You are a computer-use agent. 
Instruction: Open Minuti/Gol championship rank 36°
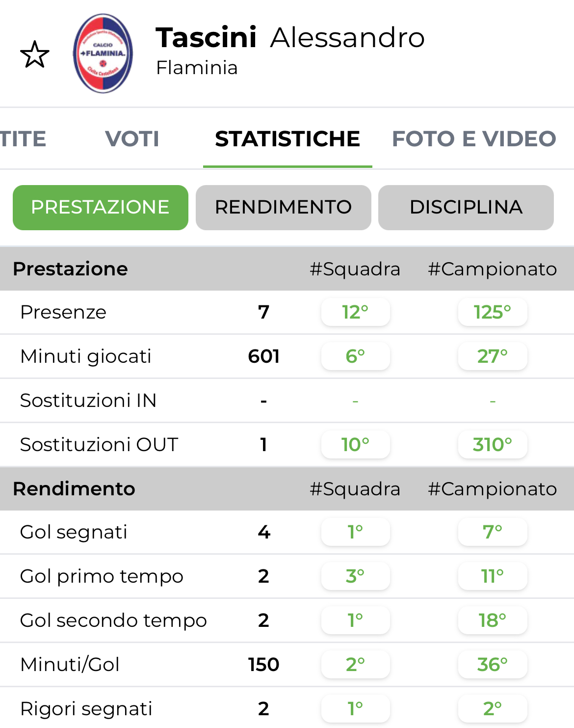coord(493,665)
